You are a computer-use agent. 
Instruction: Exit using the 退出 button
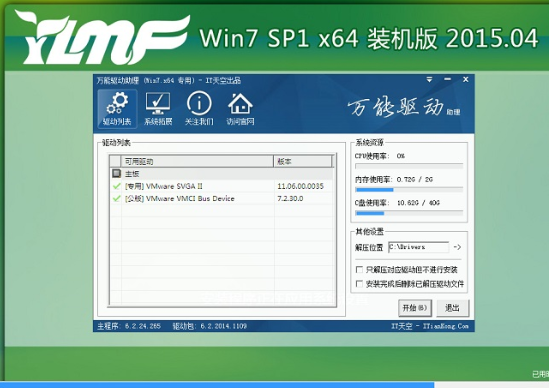point(452,308)
